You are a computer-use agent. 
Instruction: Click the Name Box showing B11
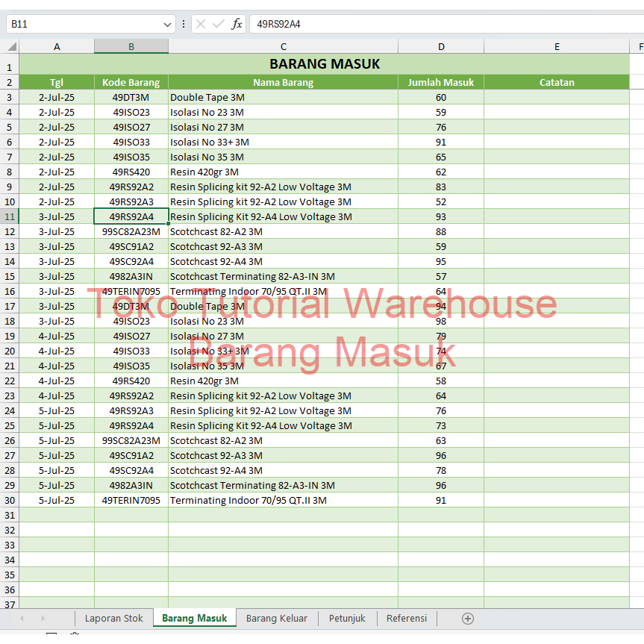[x=91, y=24]
